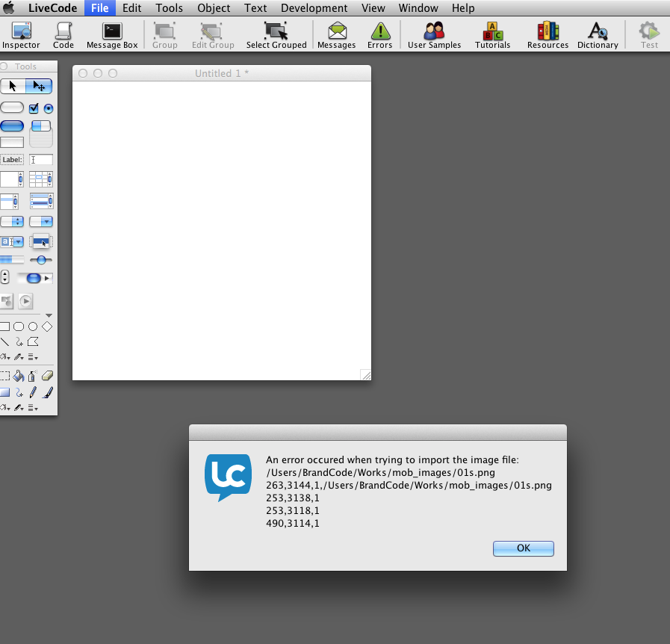Select the rounded rectangle graphic tool
The height and width of the screenshot is (644, 670).
pyautogui.click(x=19, y=326)
